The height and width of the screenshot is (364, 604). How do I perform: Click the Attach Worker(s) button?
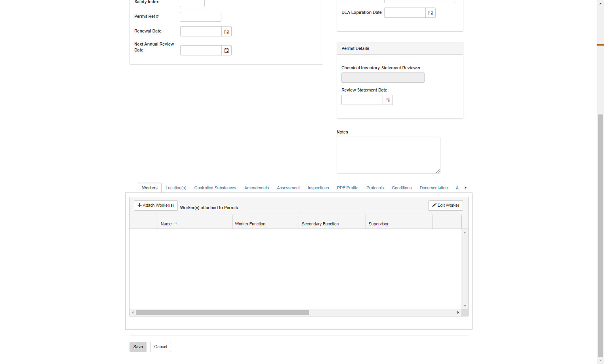(156, 205)
